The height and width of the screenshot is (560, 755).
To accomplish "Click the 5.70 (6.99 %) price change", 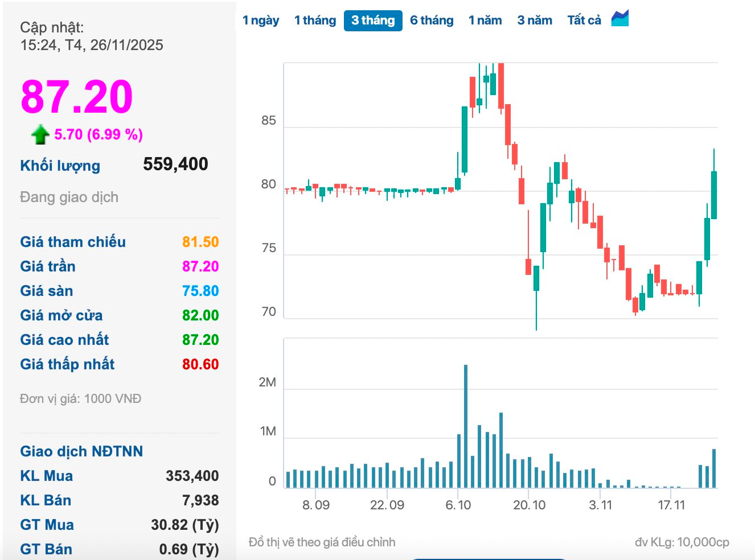I will point(99,134).
